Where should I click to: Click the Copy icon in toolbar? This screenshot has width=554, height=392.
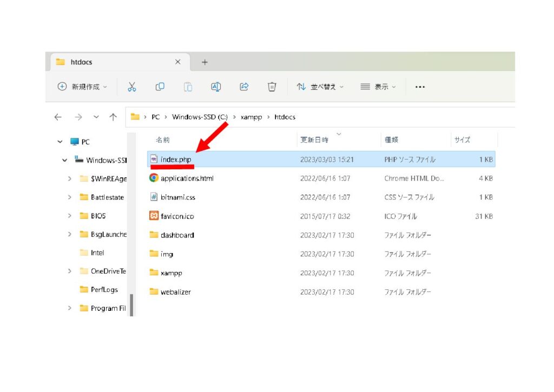[160, 87]
